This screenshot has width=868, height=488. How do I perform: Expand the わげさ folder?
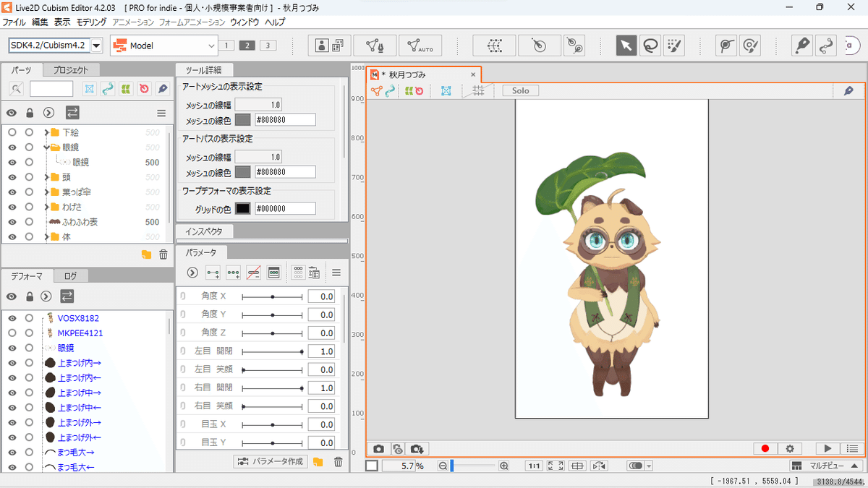[x=46, y=207]
